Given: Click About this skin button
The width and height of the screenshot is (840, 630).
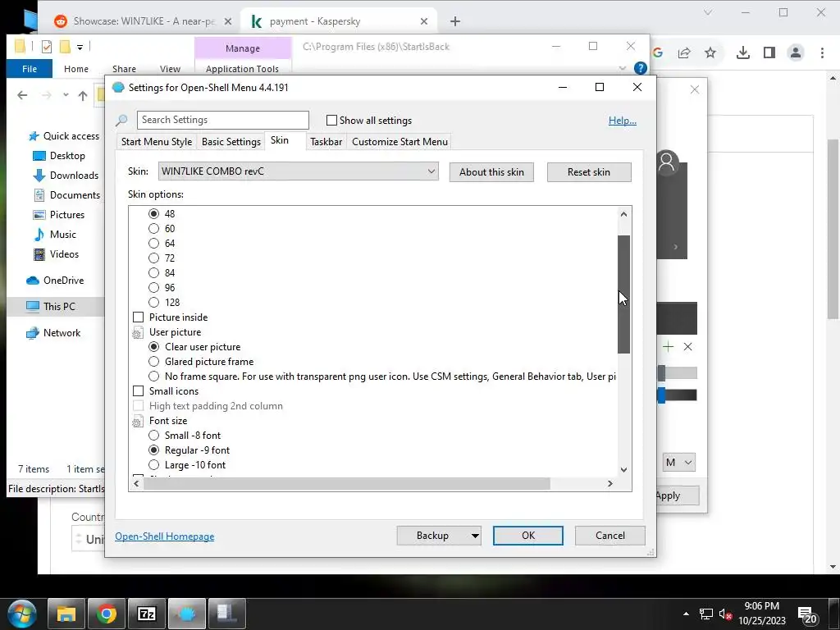Looking at the screenshot, I should (491, 172).
